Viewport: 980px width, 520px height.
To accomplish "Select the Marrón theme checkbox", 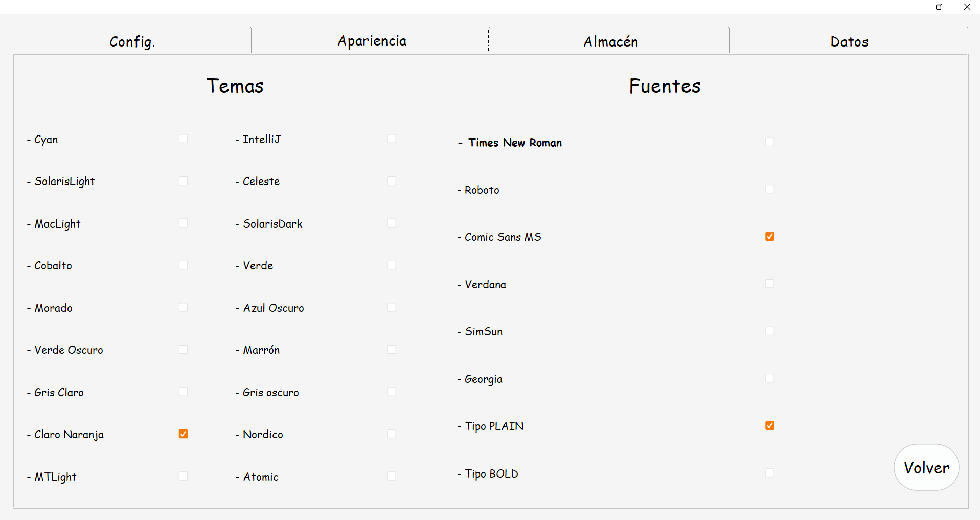I will coord(392,349).
